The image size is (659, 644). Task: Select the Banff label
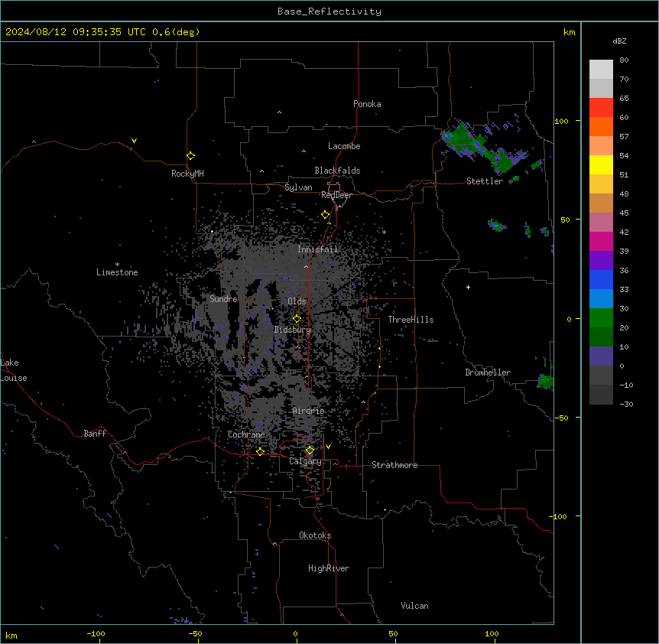click(95, 434)
